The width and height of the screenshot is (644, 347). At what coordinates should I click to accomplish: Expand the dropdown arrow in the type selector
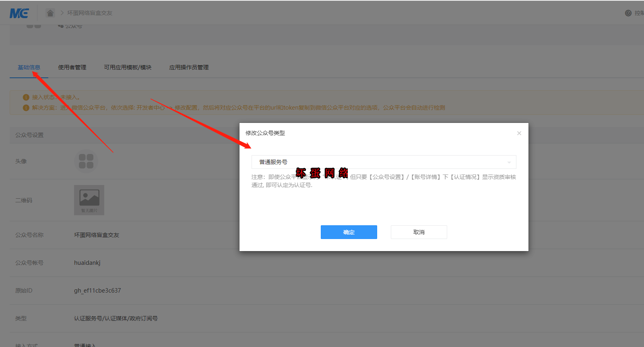509,162
